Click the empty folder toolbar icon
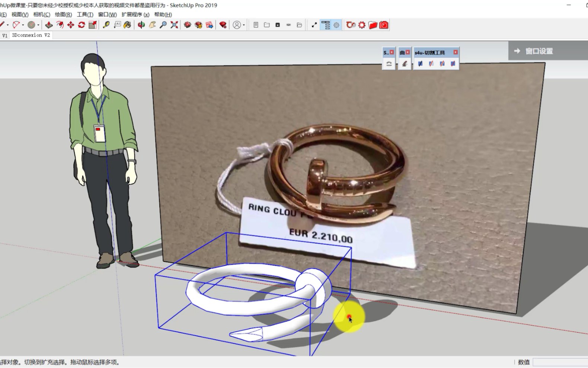This screenshot has width=588, height=368. [267, 25]
